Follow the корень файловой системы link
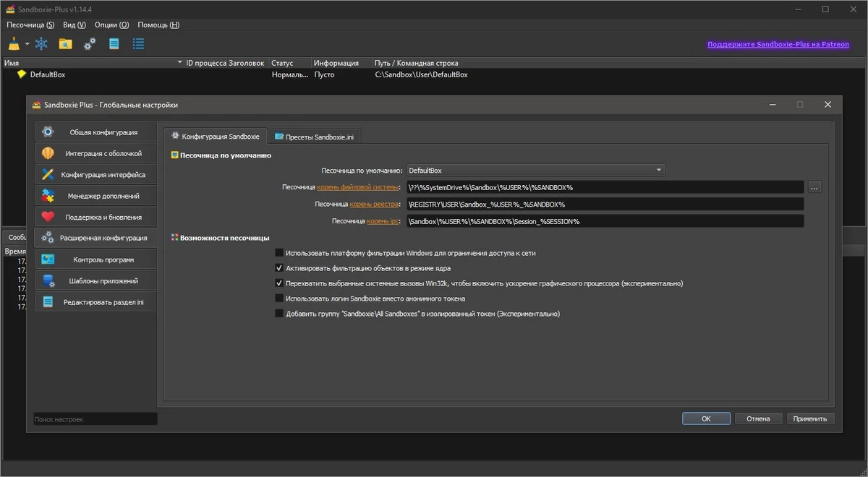The width and height of the screenshot is (868, 477). pyautogui.click(x=358, y=187)
